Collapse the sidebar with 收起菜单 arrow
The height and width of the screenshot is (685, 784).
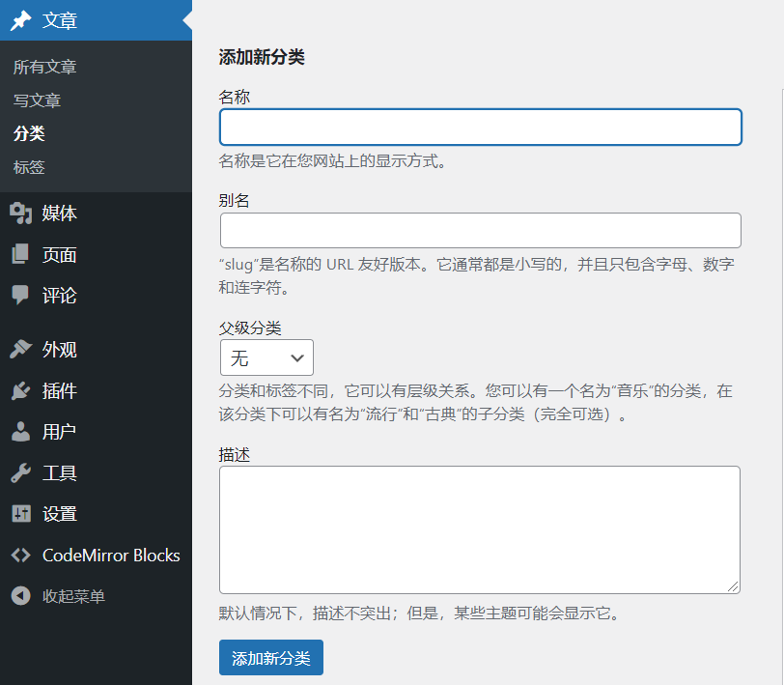click(x=20, y=596)
